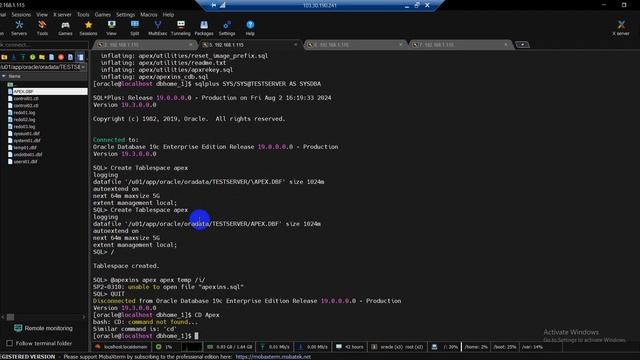This screenshot has height=360, width=640.
Task: Toggle Follow terminal folder checkbox
Action: coord(10,343)
